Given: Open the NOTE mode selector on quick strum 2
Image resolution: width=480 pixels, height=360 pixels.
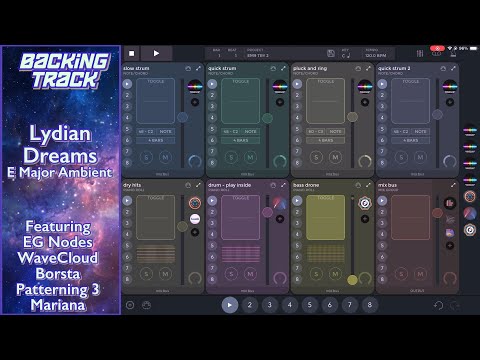Looking at the screenshot, I should pyautogui.click(x=420, y=132).
